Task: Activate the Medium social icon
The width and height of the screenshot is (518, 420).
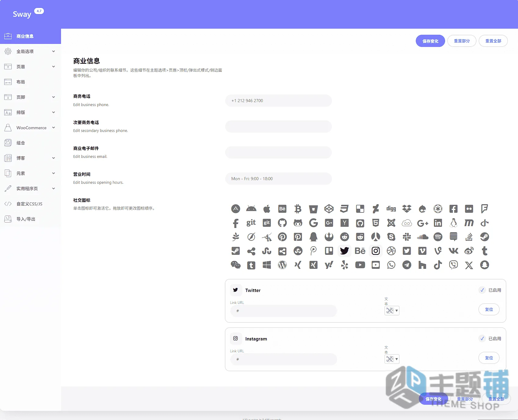Action: (469, 223)
